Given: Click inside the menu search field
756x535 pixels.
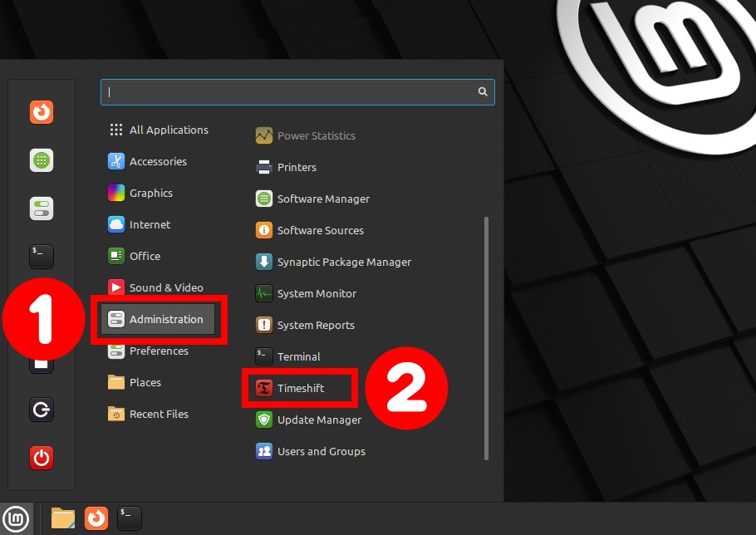Looking at the screenshot, I should (297, 92).
